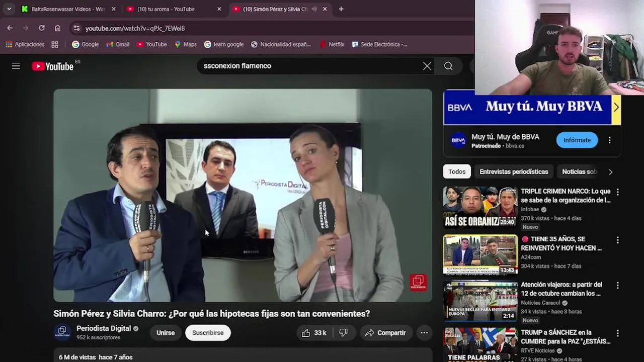The width and height of the screenshot is (644, 362).
Task: Close the tu aroma YouTube tab
Action: tap(219, 9)
